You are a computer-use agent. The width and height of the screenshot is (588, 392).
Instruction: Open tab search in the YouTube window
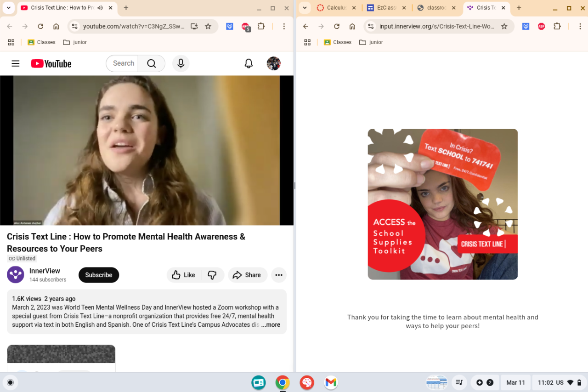click(x=8, y=8)
